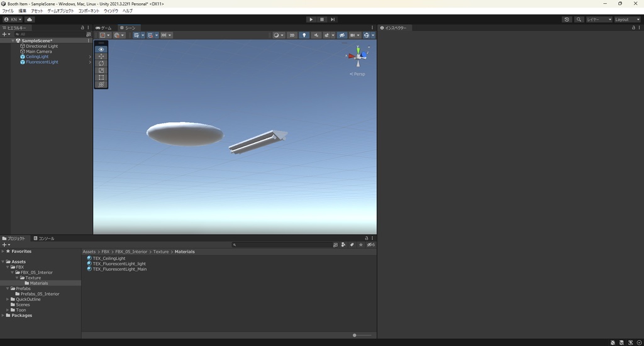The image size is (644, 346).
Task: Open the ファイル (File) menu
Action: pos(8,11)
